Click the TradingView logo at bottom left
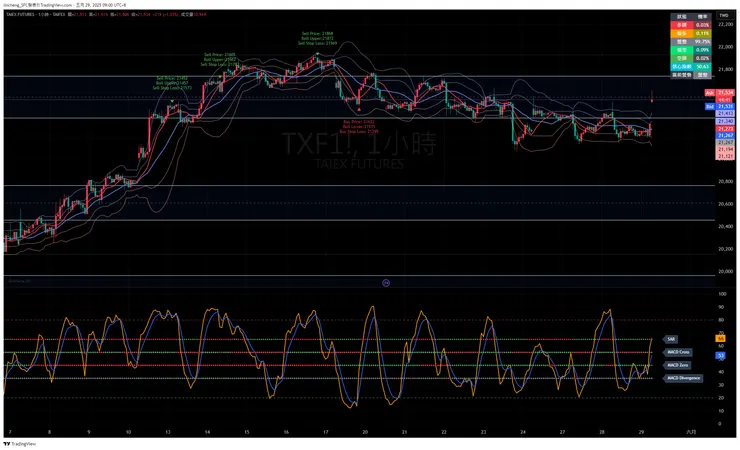The image size is (740, 450). pos(19,444)
